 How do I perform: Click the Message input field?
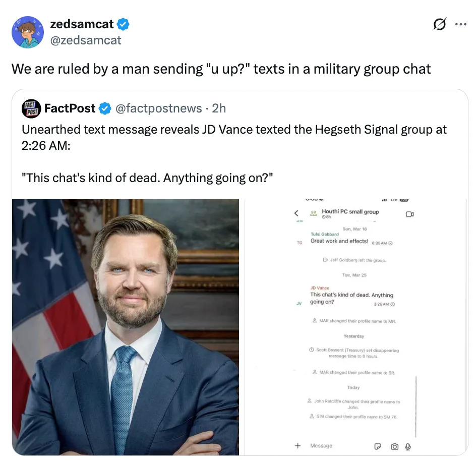coord(333,446)
